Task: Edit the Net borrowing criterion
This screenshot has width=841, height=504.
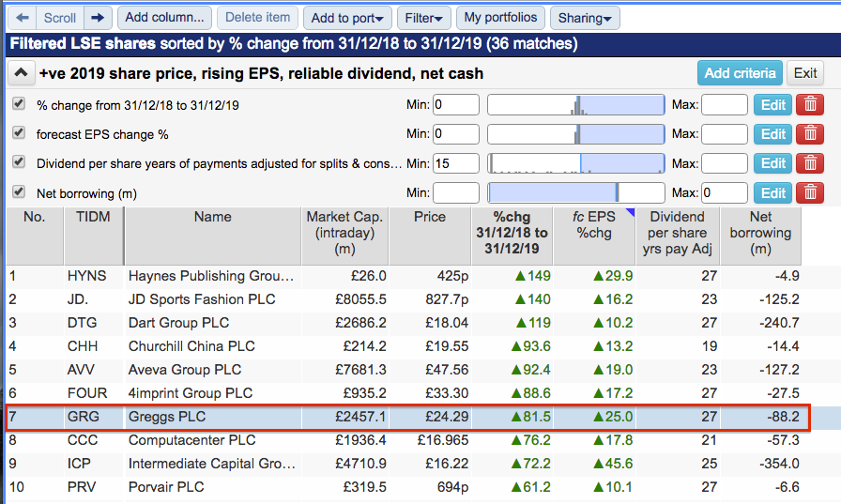Action: 772,192
